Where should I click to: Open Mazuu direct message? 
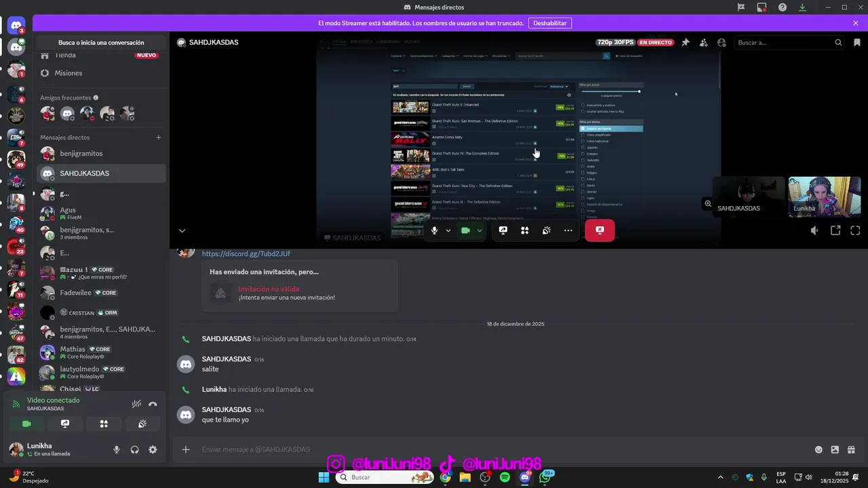(102, 273)
